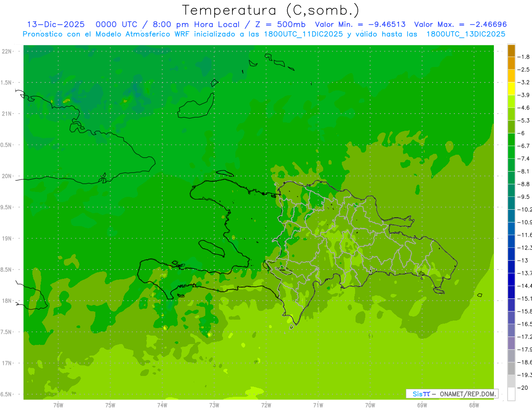Click the "73W" longitude label
The height and width of the screenshot is (411, 532).
click(214, 405)
